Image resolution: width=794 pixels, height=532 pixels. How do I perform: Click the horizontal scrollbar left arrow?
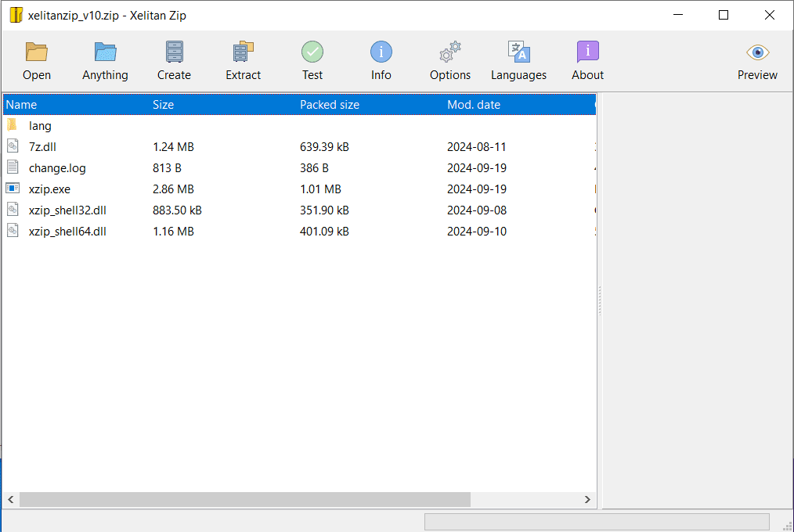pyautogui.click(x=11, y=499)
